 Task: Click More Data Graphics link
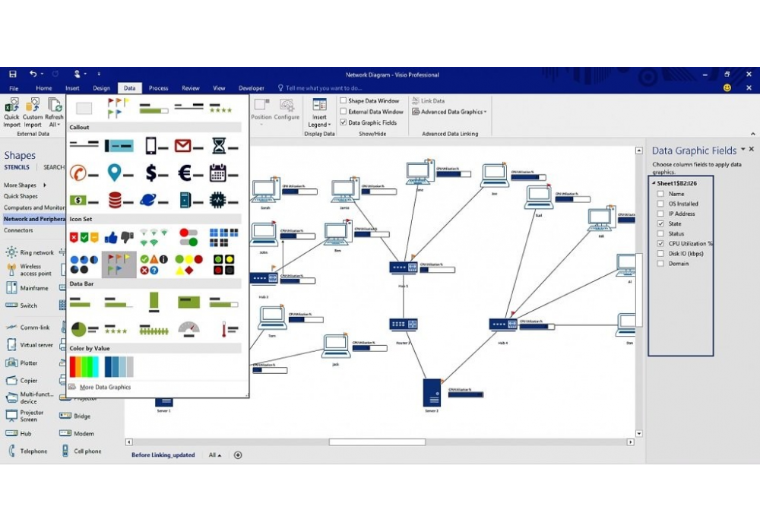[x=105, y=387]
